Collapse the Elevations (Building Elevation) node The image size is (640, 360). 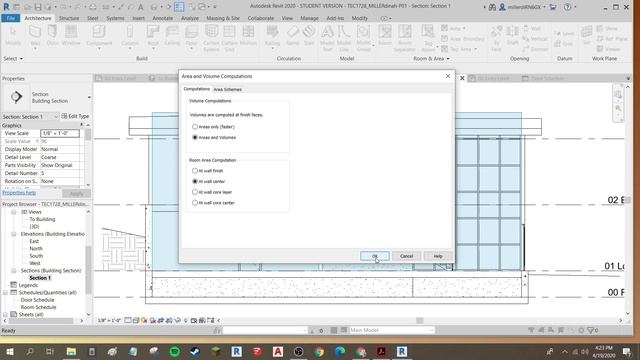tap(14, 234)
